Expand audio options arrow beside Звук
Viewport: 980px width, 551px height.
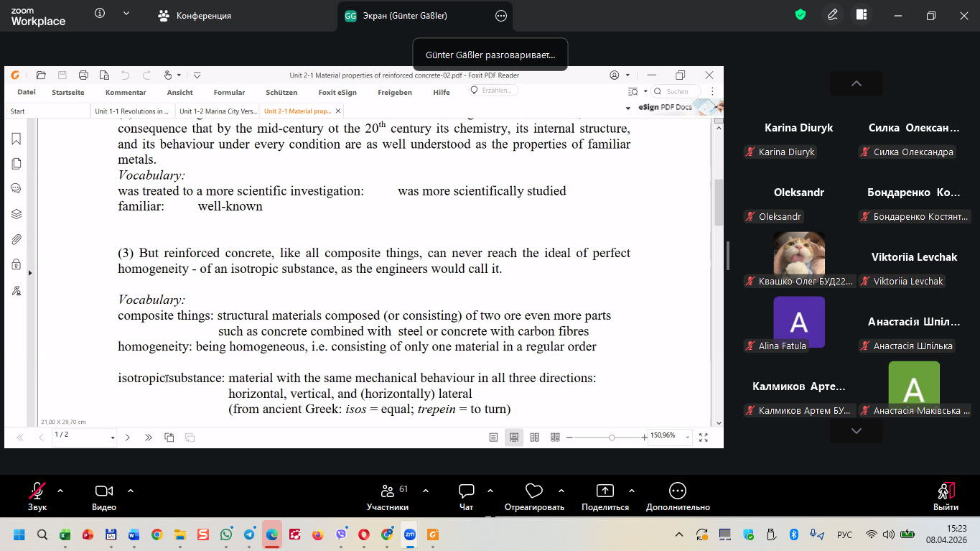coord(60,491)
